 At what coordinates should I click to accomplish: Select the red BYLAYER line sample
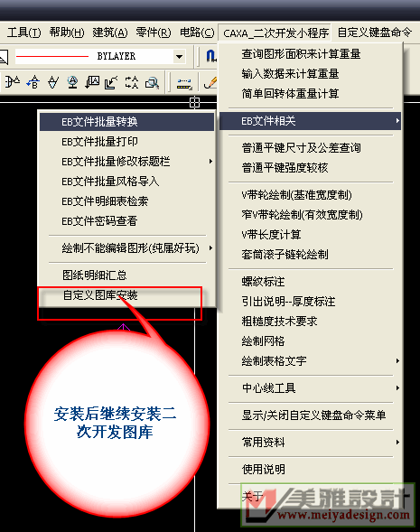(52, 56)
